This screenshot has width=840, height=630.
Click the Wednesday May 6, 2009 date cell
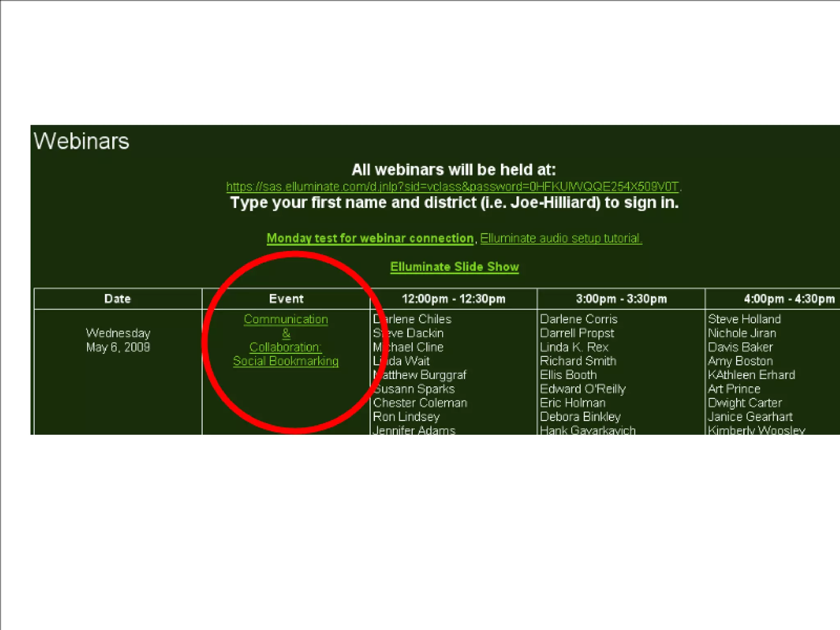click(118, 340)
